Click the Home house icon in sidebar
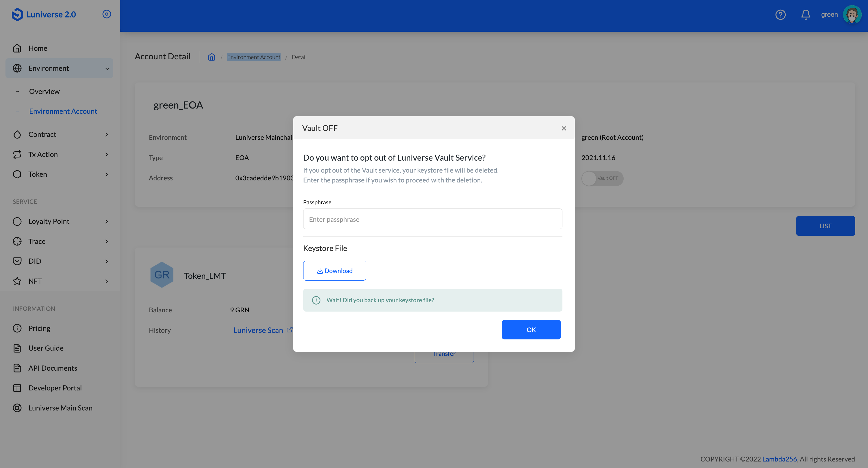Image resolution: width=868 pixels, height=468 pixels. 17,48
